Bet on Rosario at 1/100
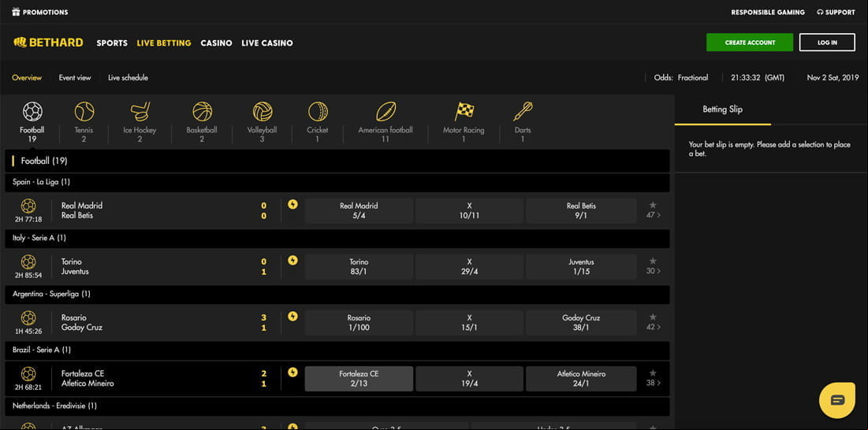 [359, 322]
